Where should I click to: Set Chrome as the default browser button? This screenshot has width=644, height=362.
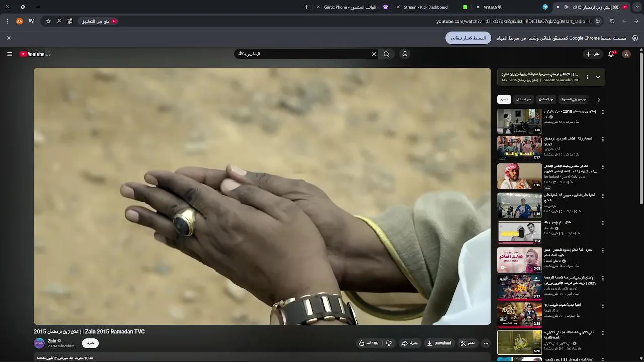468,38
